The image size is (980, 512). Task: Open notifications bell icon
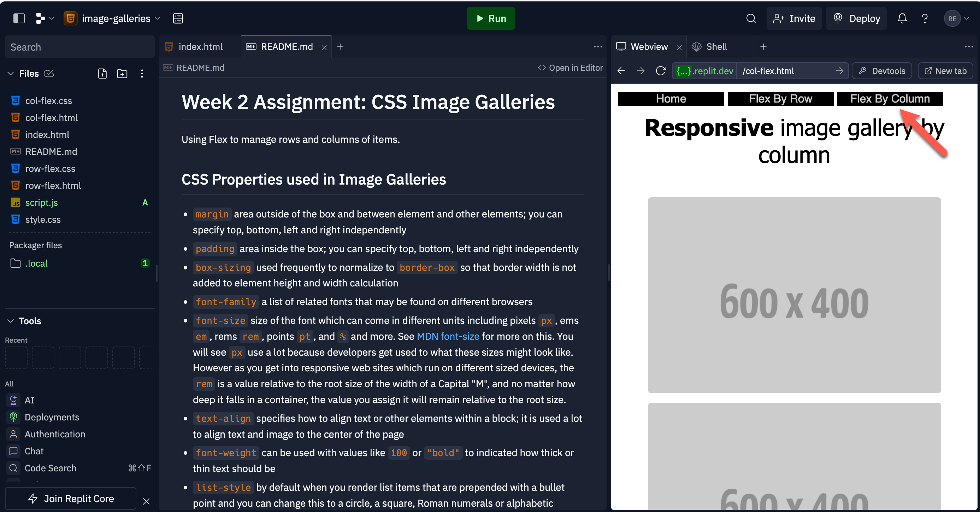(x=902, y=18)
